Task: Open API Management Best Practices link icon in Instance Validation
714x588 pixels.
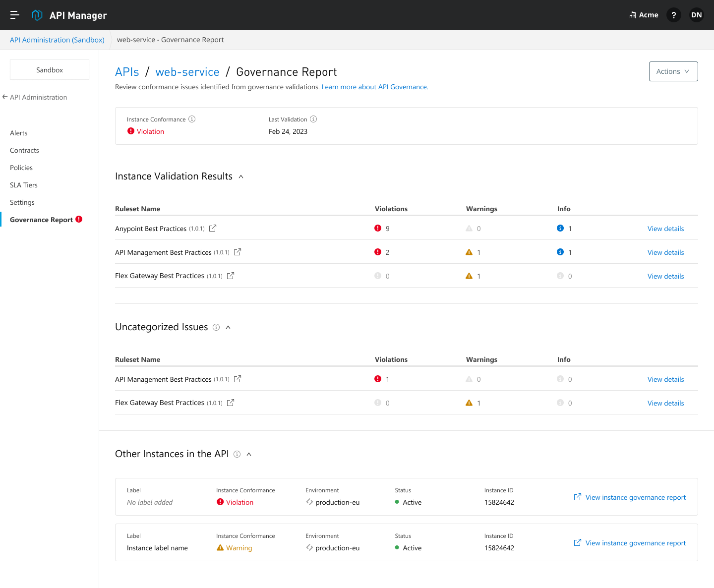Action: (238, 252)
